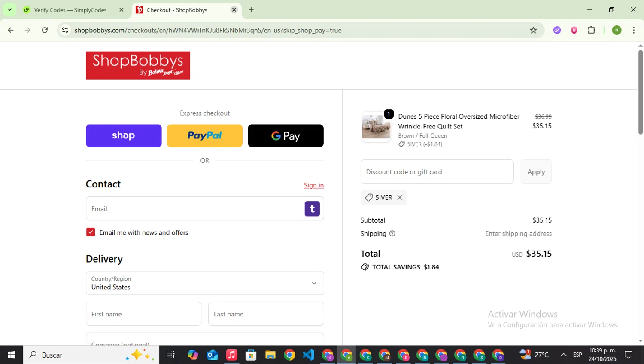This screenshot has height=364, width=644.
Task: Open the weather widget showing 27°C
Action: tap(534, 355)
